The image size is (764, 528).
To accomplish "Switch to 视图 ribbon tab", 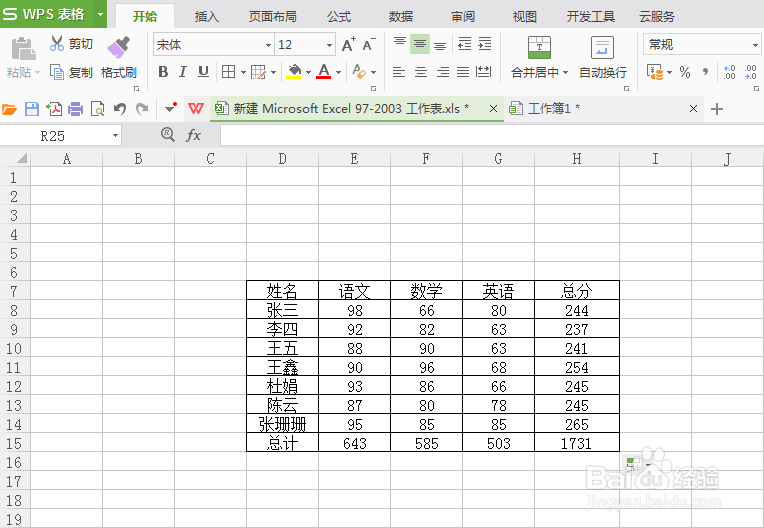I will (525, 17).
